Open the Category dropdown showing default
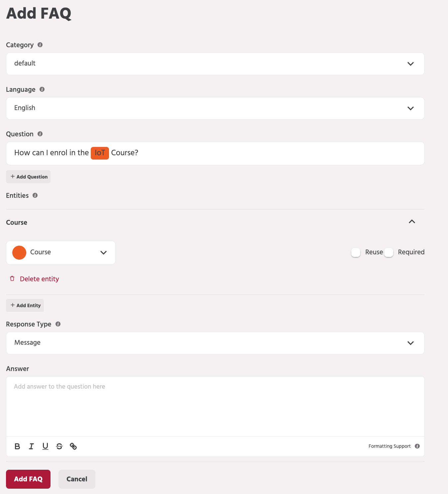The height and width of the screenshot is (494, 448). (x=215, y=64)
